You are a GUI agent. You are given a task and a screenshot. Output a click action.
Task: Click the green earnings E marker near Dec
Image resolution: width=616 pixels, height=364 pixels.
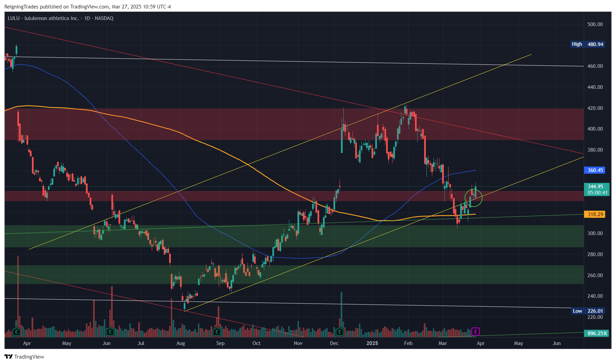340,331
